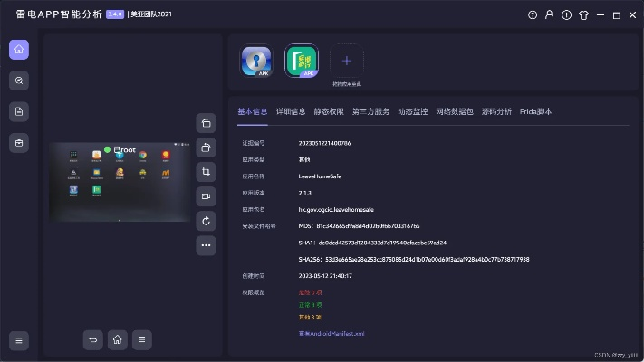Click package name hk.gov.ogcio.leavehomesafe

coord(336,210)
